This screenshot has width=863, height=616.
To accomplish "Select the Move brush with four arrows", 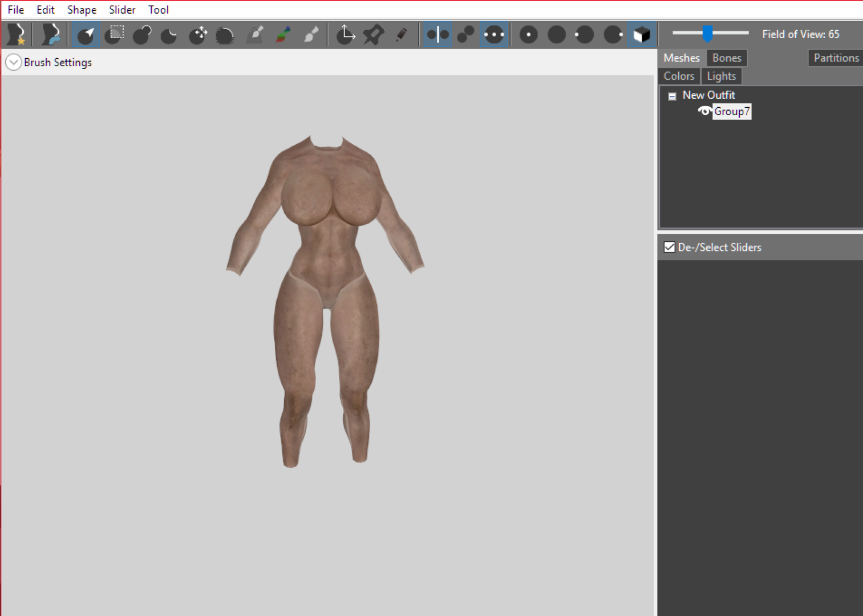I will [x=198, y=35].
